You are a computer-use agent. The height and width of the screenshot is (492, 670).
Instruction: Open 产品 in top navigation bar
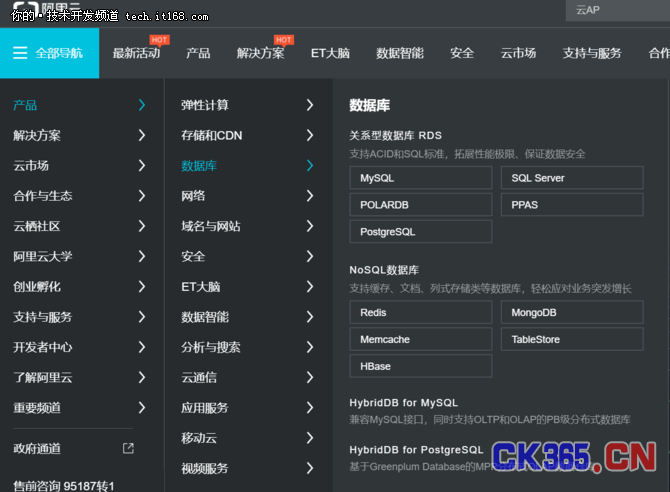pyautogui.click(x=198, y=53)
